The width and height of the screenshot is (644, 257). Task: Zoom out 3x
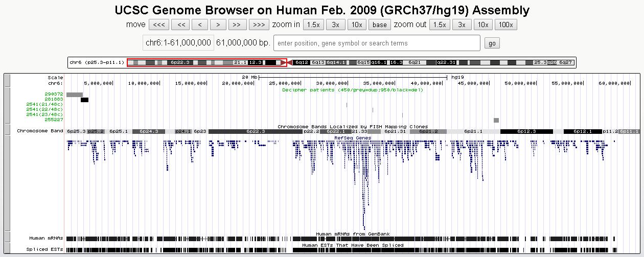pyautogui.click(x=462, y=25)
